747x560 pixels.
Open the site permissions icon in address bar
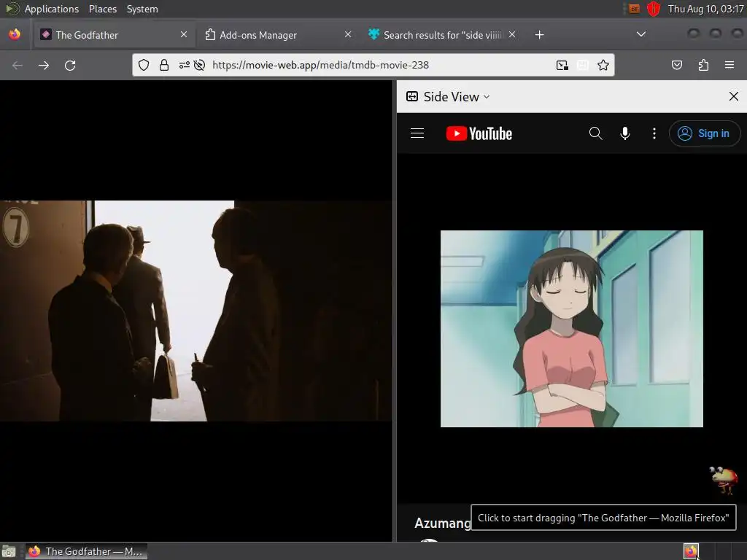pos(185,65)
